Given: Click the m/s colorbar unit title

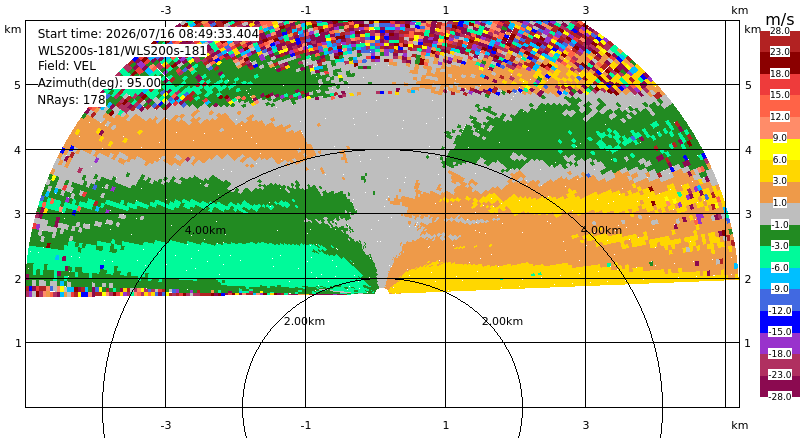Looking at the screenshot, I should [780, 19].
